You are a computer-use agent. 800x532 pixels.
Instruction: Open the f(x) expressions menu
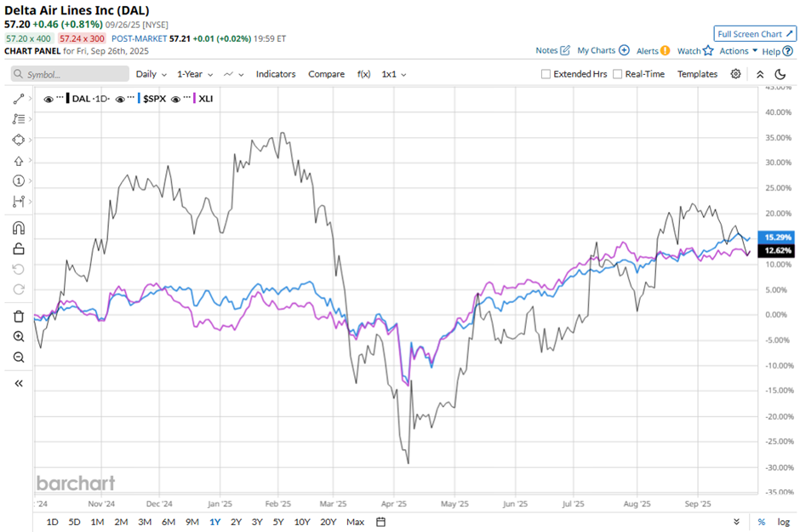coord(363,74)
